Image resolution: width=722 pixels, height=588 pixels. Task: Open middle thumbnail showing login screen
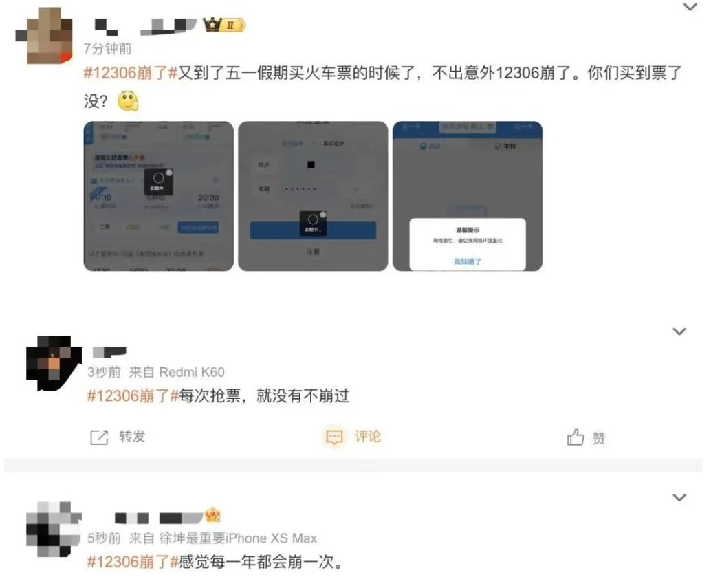(313, 196)
